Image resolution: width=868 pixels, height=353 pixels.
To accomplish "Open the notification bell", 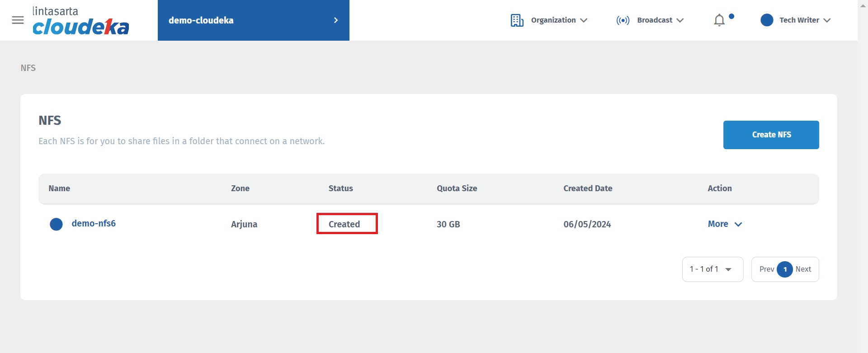I will coord(719,20).
